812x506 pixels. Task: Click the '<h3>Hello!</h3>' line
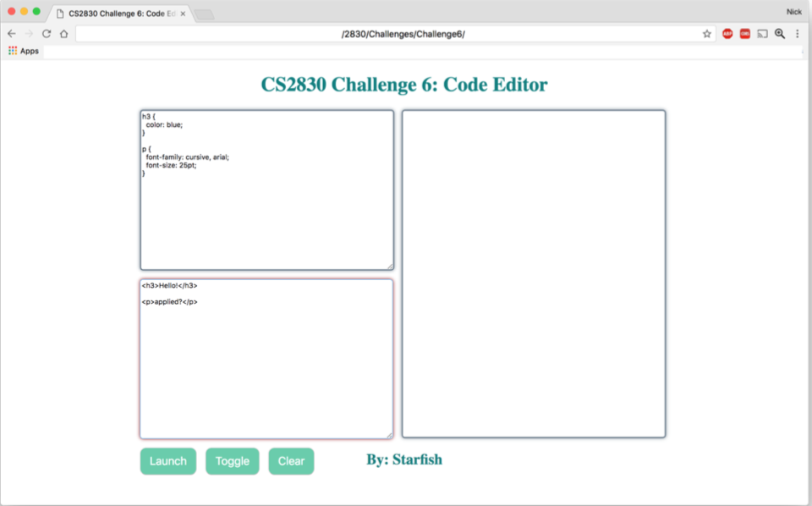tap(170, 285)
